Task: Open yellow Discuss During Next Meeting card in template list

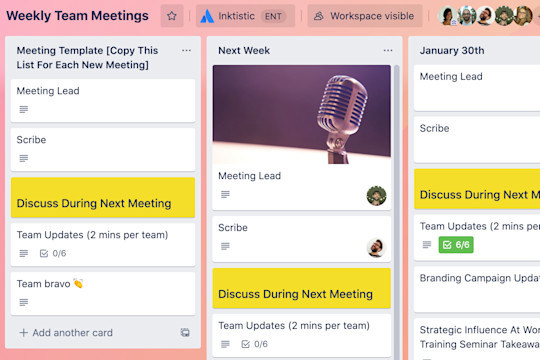Action: 103,197
